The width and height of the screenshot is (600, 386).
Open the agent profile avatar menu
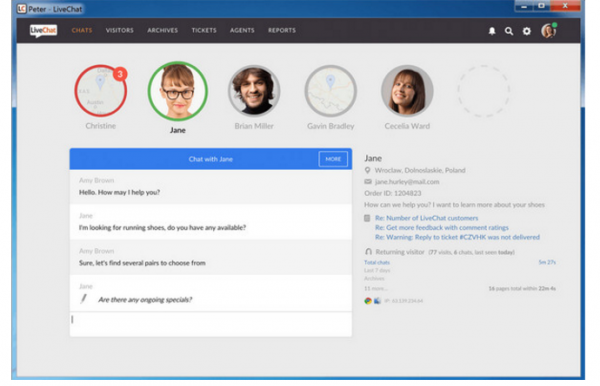pyautogui.click(x=549, y=31)
